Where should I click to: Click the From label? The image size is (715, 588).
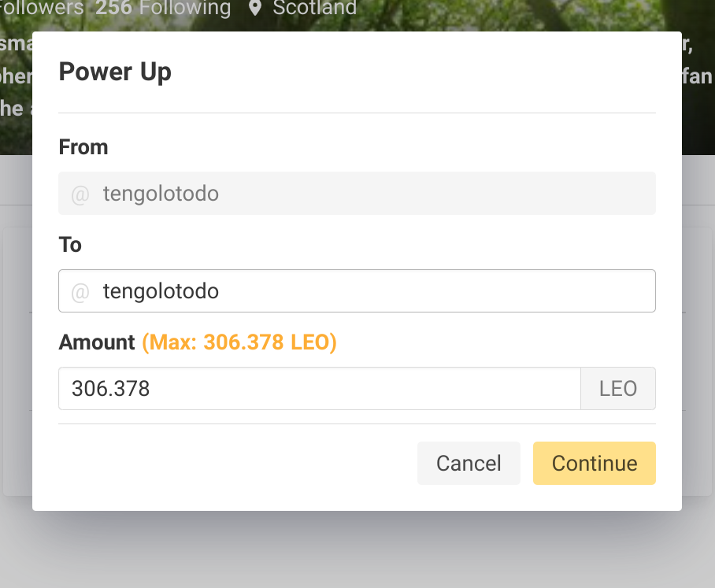83,147
